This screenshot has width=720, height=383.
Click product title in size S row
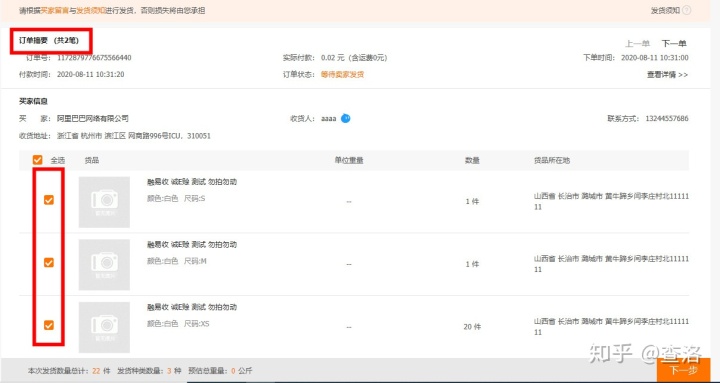[192, 182]
